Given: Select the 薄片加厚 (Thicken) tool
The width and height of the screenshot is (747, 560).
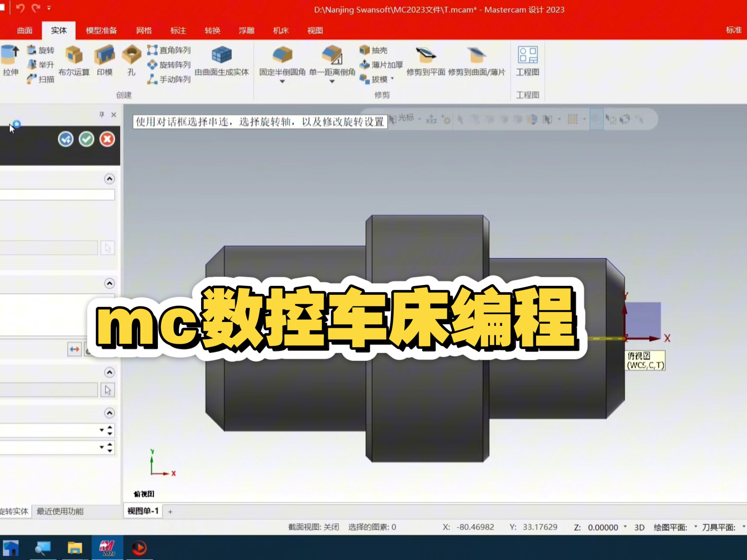Looking at the screenshot, I should point(381,65).
